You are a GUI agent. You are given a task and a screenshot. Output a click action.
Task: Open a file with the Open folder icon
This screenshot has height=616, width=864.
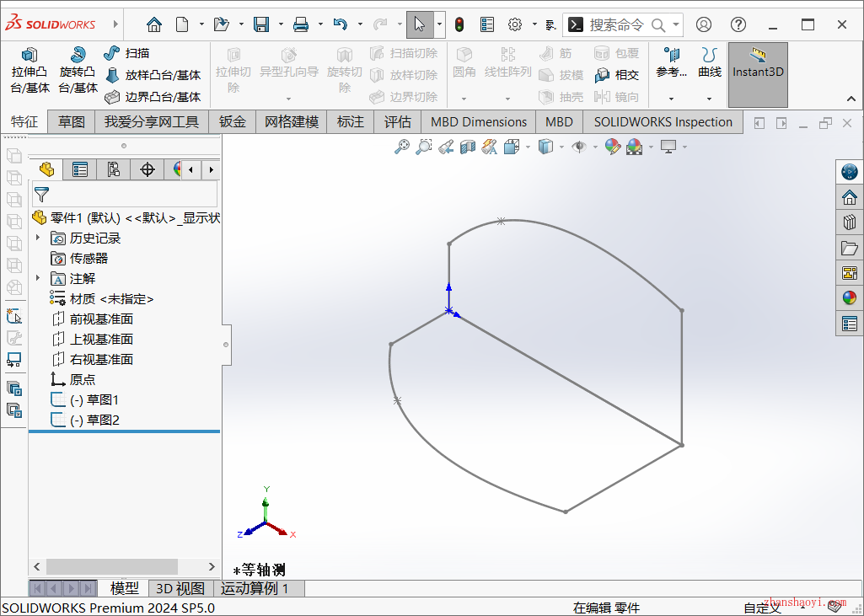coord(222,24)
